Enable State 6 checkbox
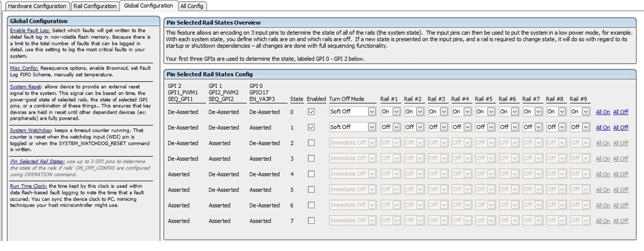 click(312, 205)
